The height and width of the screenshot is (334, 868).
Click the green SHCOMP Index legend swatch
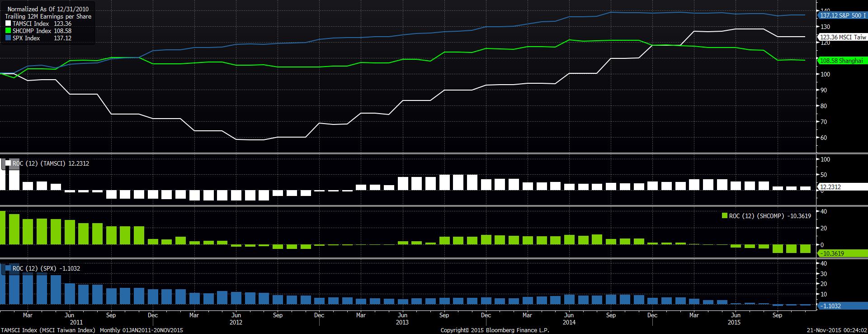coord(8,31)
